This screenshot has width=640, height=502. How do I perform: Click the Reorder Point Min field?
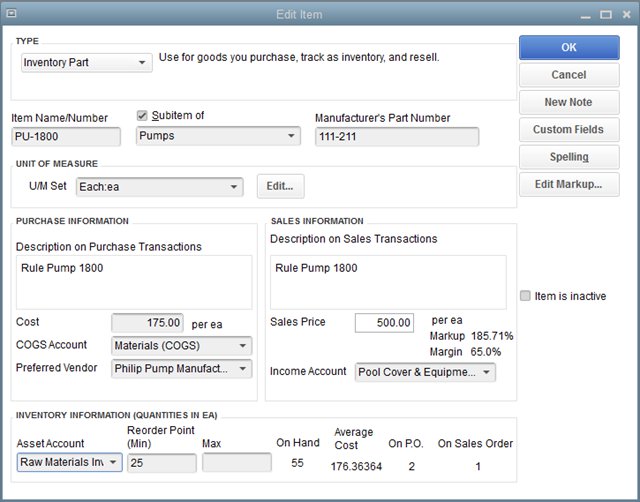[161, 462]
